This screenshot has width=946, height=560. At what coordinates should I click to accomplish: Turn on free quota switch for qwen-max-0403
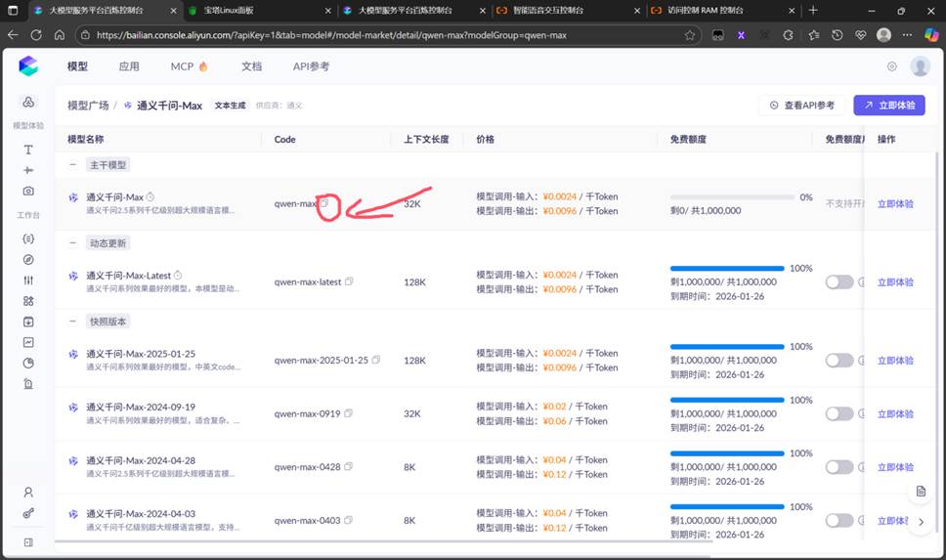[x=838, y=520]
